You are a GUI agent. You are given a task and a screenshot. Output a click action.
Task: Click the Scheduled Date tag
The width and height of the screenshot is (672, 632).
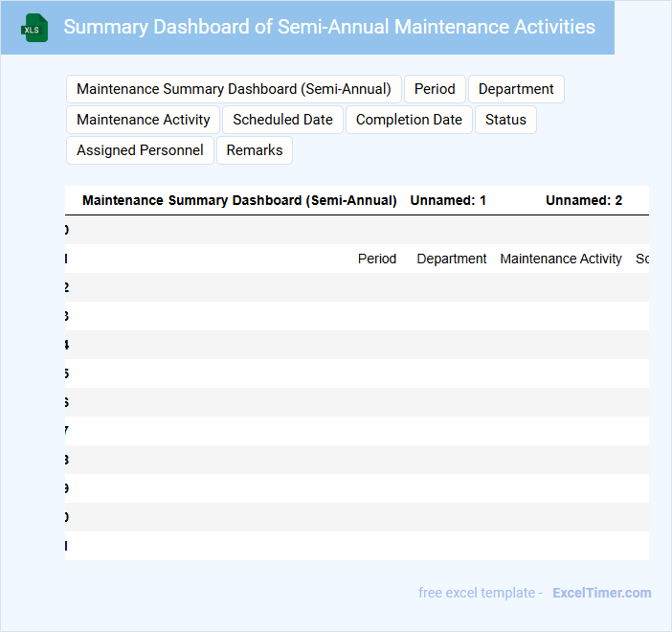[282, 120]
